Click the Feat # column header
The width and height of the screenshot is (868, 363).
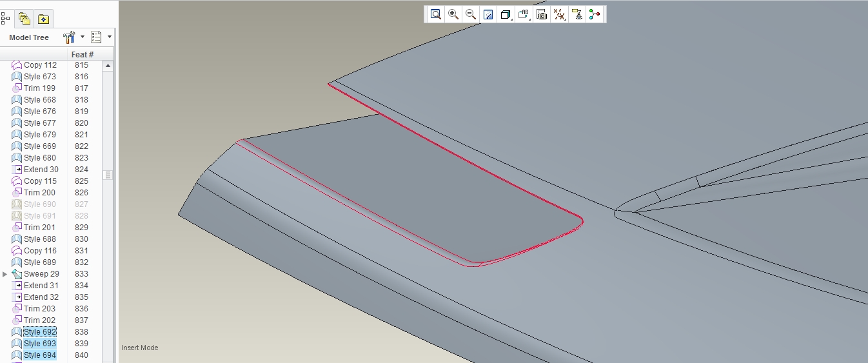pyautogui.click(x=83, y=55)
